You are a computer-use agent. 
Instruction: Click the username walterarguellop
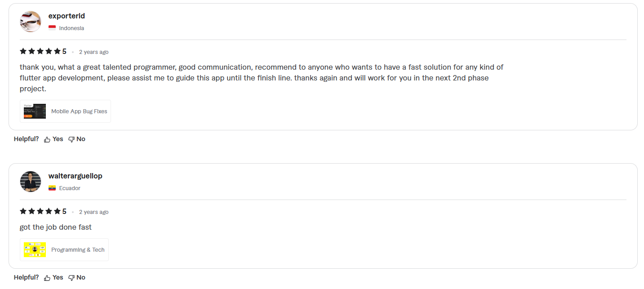pos(75,176)
